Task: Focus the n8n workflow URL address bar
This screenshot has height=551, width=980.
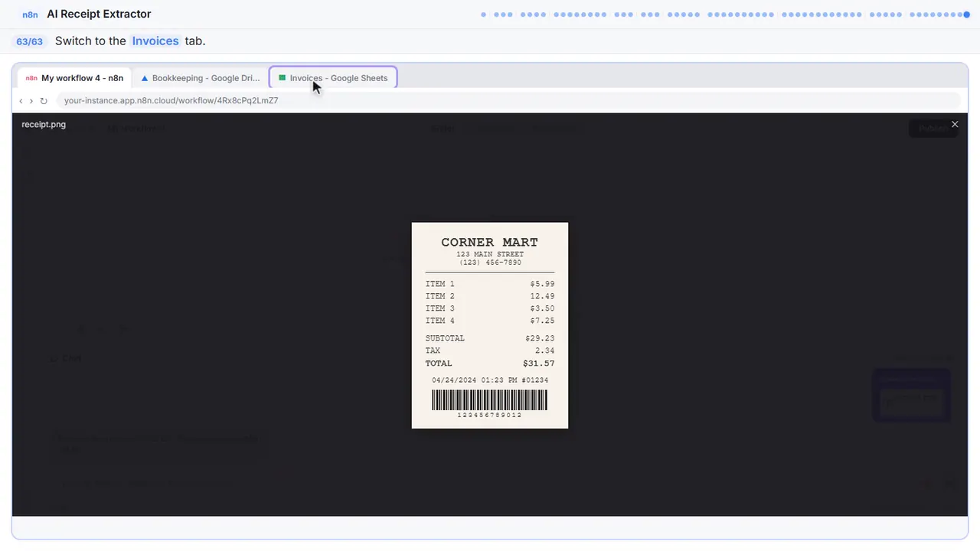Action: 509,101
